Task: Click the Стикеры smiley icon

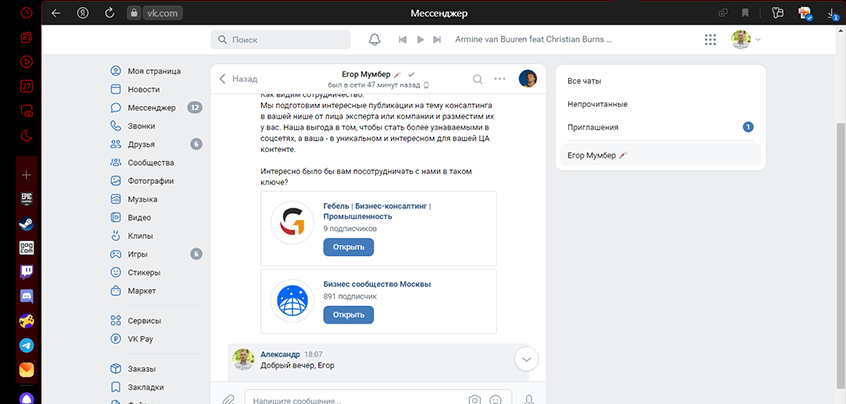Action: [115, 272]
